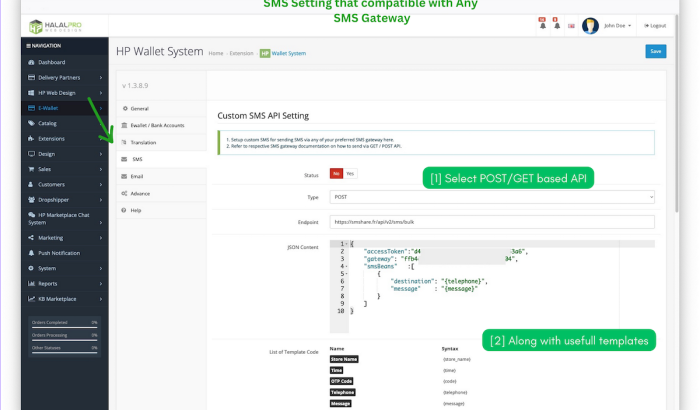Click the Customers user icon
Image resolution: width=700 pixels, height=410 pixels.
coord(31,184)
